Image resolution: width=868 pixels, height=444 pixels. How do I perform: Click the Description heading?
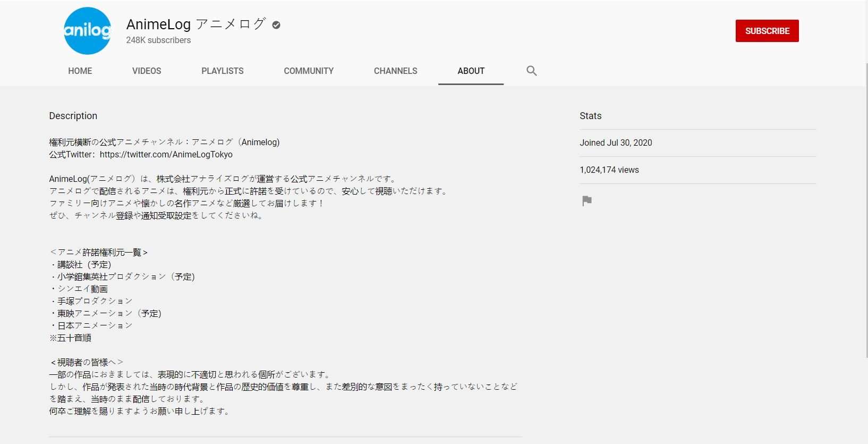[73, 116]
